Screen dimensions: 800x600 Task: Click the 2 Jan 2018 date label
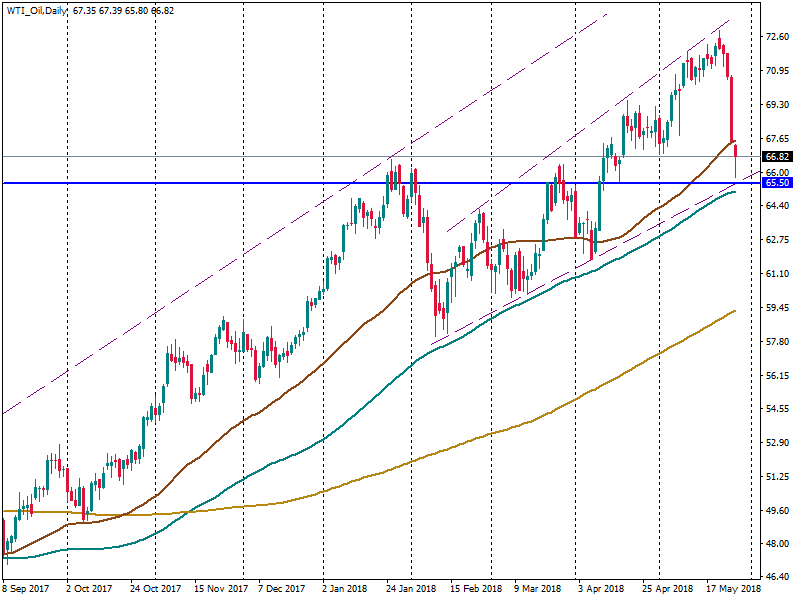click(346, 590)
